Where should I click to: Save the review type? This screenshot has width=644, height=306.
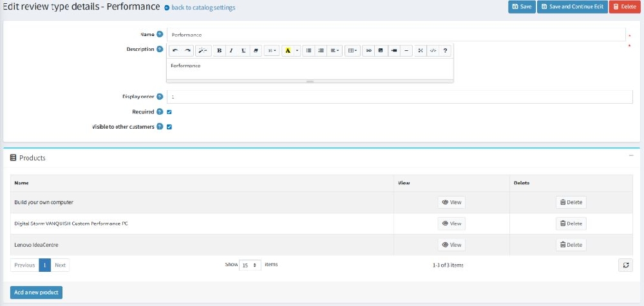522,6
